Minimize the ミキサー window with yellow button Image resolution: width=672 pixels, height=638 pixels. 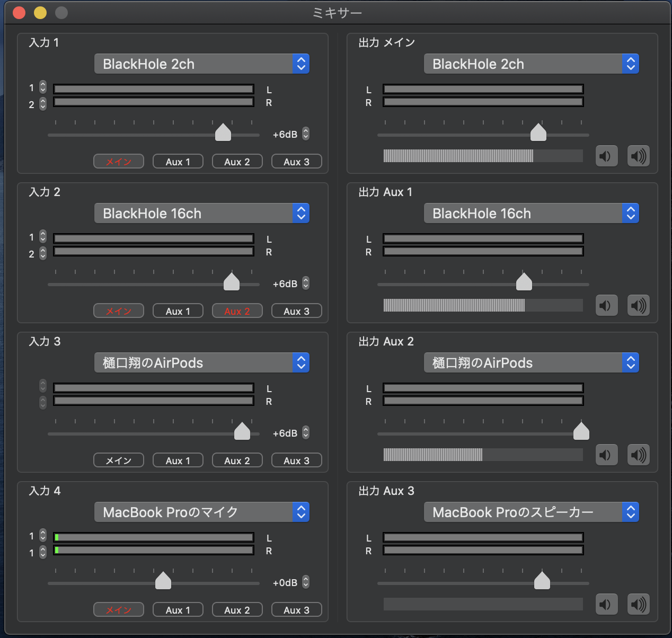coord(40,13)
